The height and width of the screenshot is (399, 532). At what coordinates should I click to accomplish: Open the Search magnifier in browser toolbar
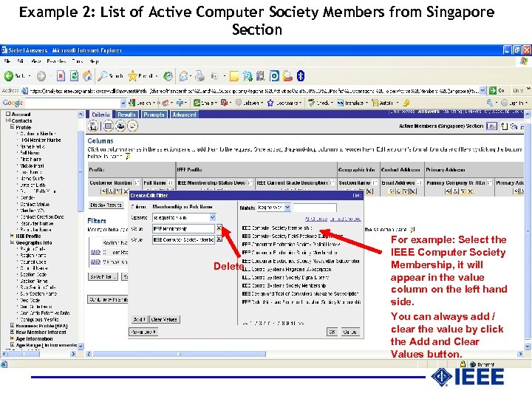click(x=102, y=76)
